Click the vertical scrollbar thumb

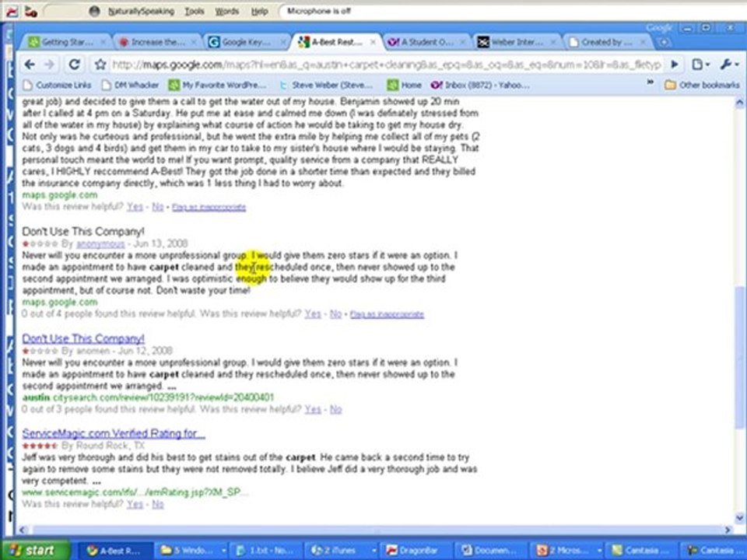(x=740, y=357)
